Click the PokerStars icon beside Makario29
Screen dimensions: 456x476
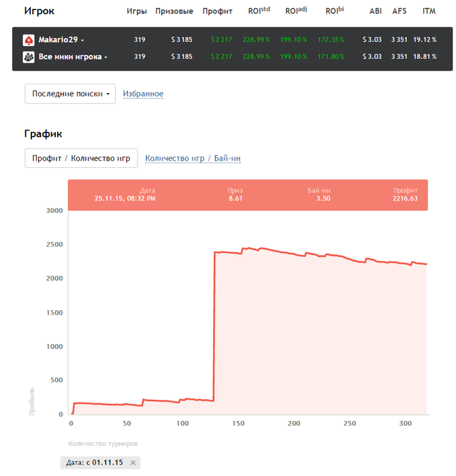tap(29, 40)
